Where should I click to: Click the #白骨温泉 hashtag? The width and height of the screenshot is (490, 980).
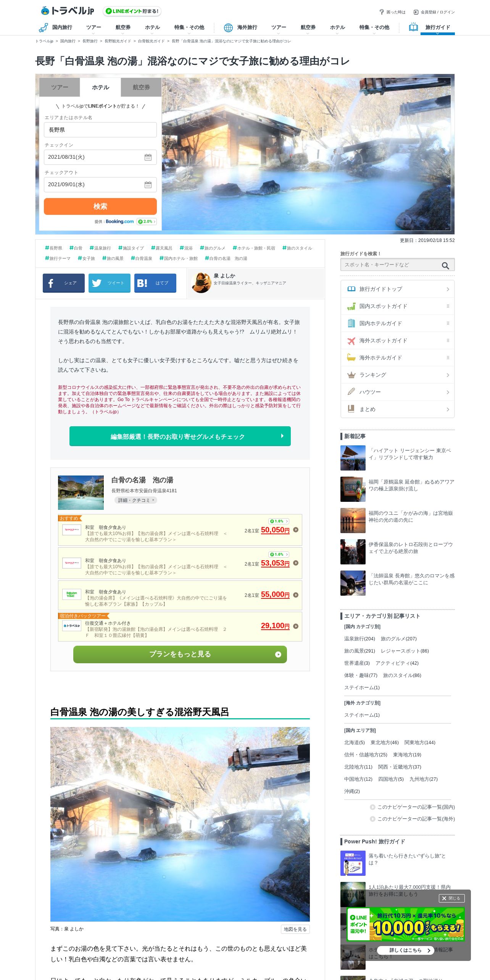142,258
